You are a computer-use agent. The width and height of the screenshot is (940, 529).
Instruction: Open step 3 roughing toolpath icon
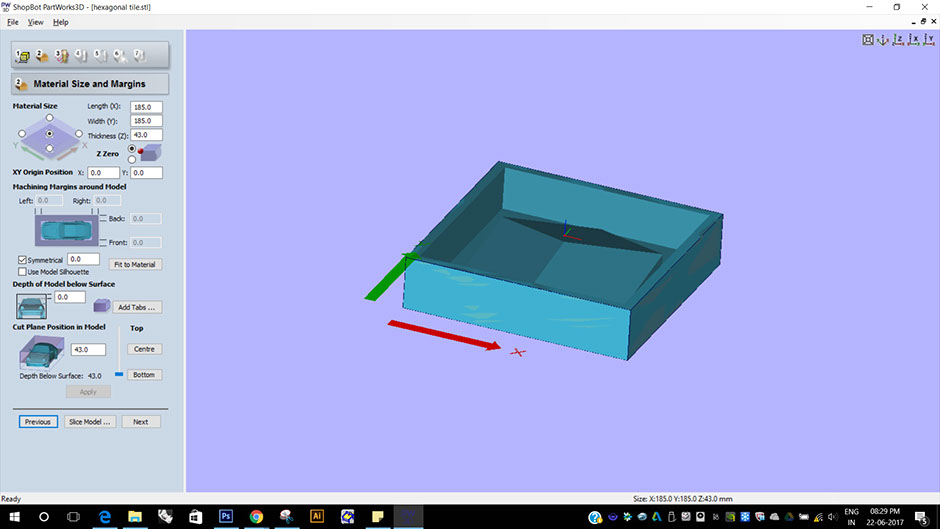click(x=62, y=56)
